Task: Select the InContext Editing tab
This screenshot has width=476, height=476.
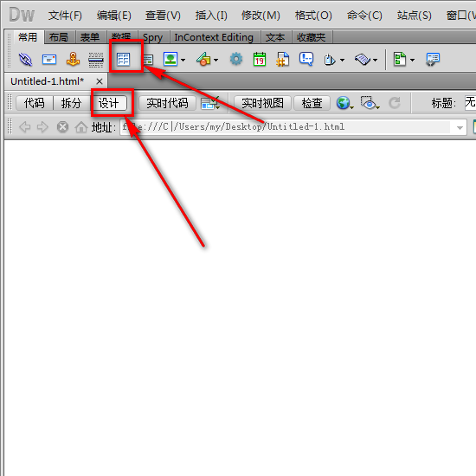Action: tap(214, 37)
